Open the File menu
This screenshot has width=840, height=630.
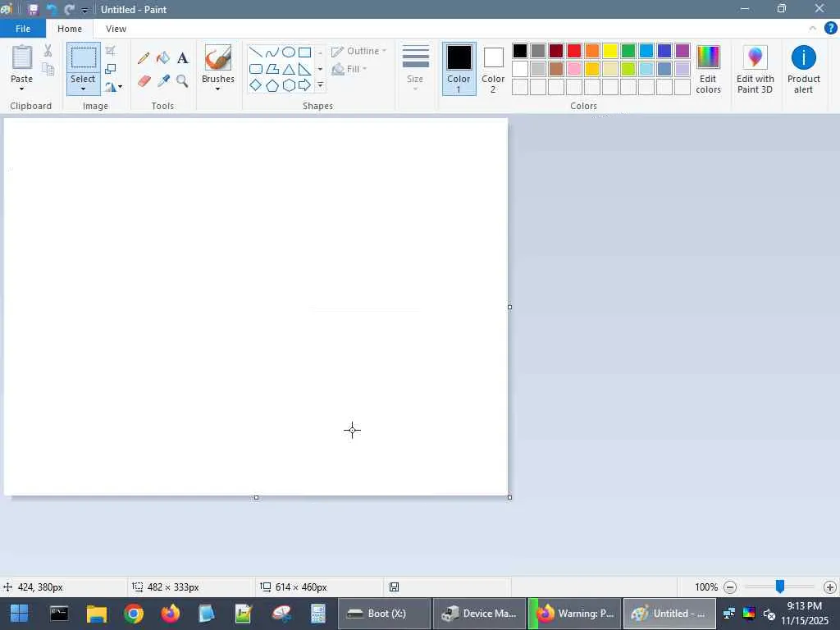coord(23,29)
